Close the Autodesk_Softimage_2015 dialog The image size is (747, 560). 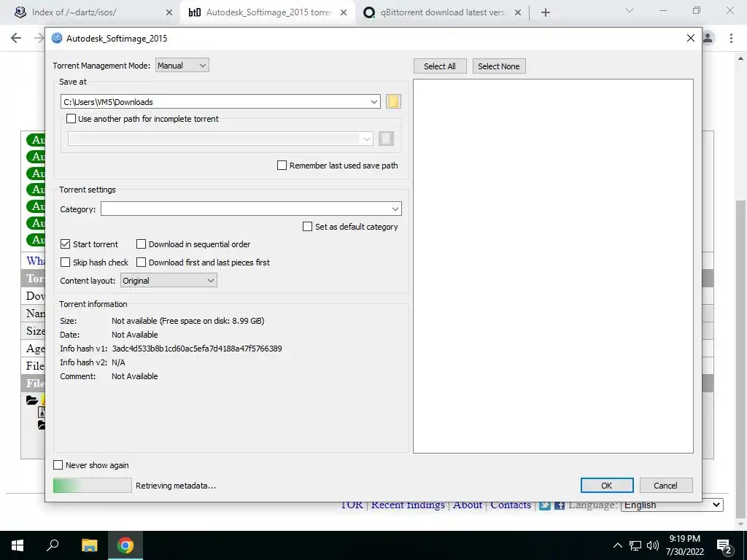point(690,38)
